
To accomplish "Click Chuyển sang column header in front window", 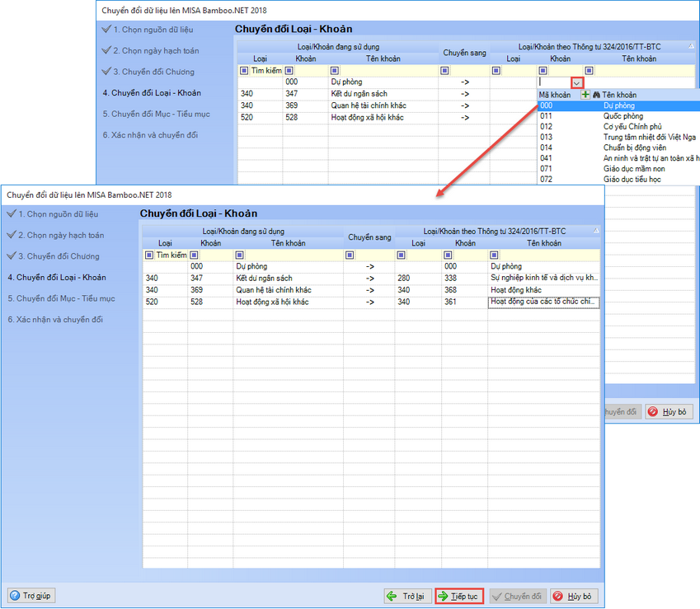I will coord(369,237).
